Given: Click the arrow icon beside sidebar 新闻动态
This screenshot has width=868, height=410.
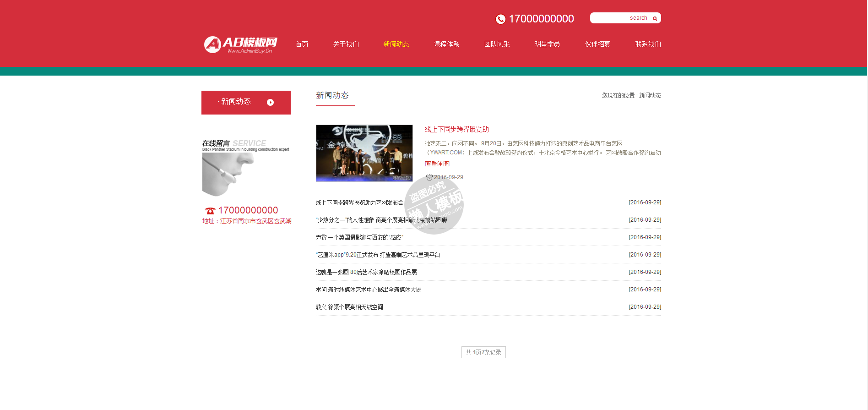Looking at the screenshot, I should (270, 102).
